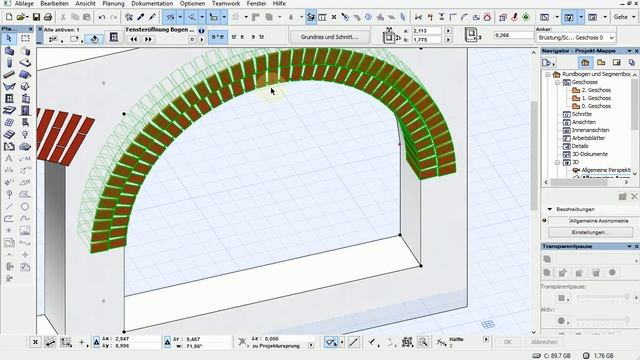Open the arrow next to height value 1,778
640x360 pixels.
[x=448, y=40]
